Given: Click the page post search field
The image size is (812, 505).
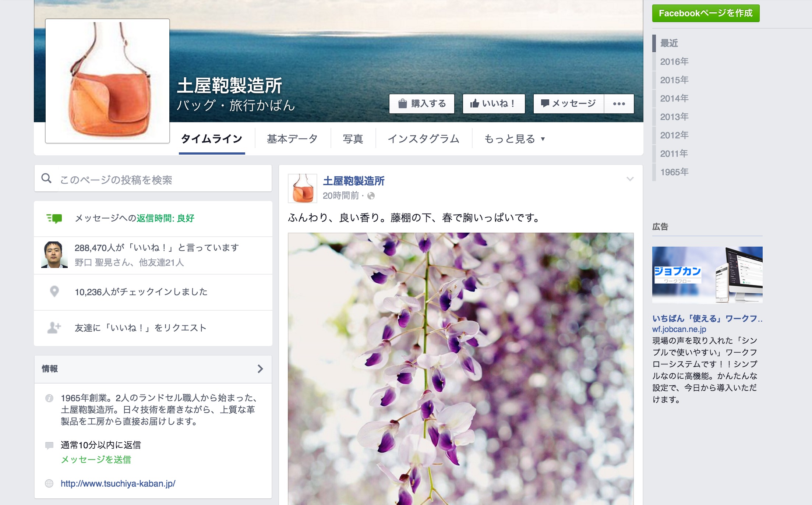Looking at the screenshot, I should tap(162, 180).
